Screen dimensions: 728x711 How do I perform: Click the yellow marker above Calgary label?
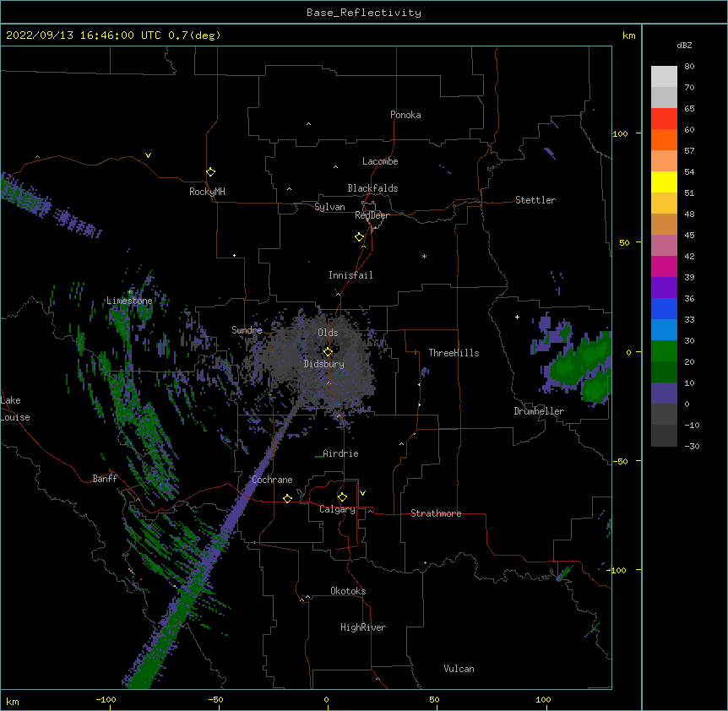[342, 497]
